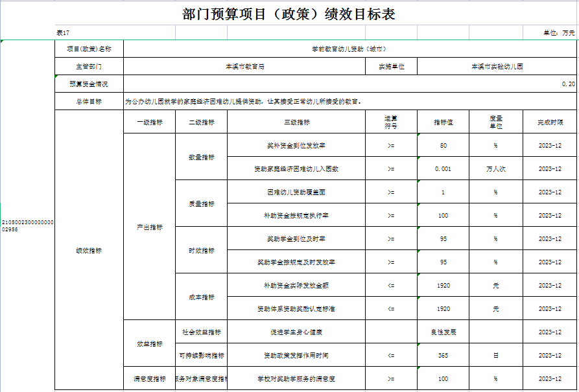Select the value 1 for 困难幼儿资助覆盖面
This screenshot has height=392, width=579.
pyautogui.click(x=443, y=192)
